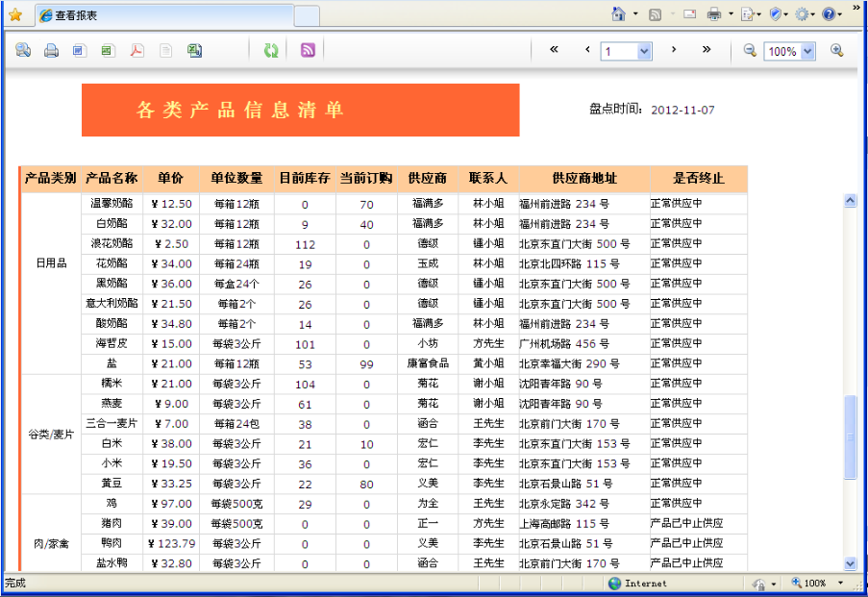Click the browser print icon
This screenshot has width=868, height=597.
point(714,14)
